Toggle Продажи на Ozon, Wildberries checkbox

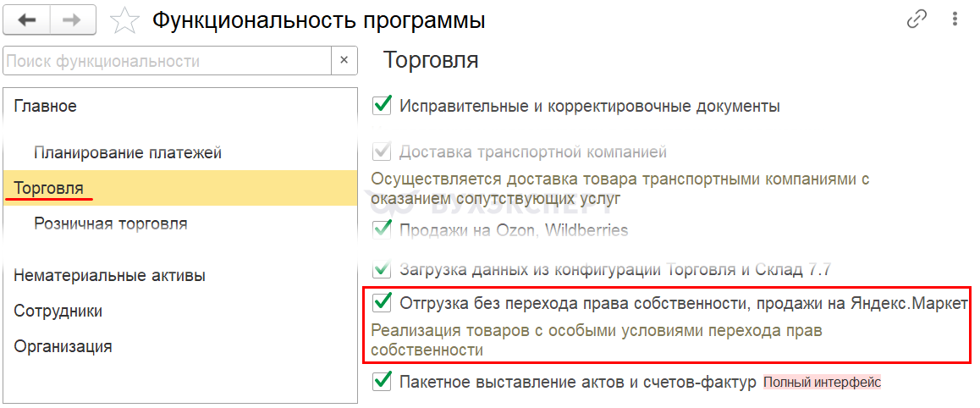(x=383, y=229)
